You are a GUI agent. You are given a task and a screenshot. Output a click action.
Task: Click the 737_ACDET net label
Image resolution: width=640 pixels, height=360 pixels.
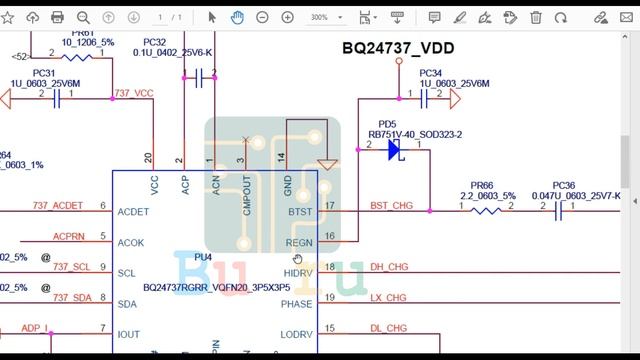click(58, 205)
